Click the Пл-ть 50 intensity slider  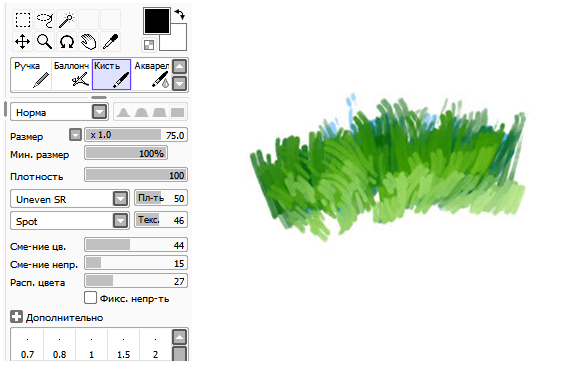[x=161, y=198]
